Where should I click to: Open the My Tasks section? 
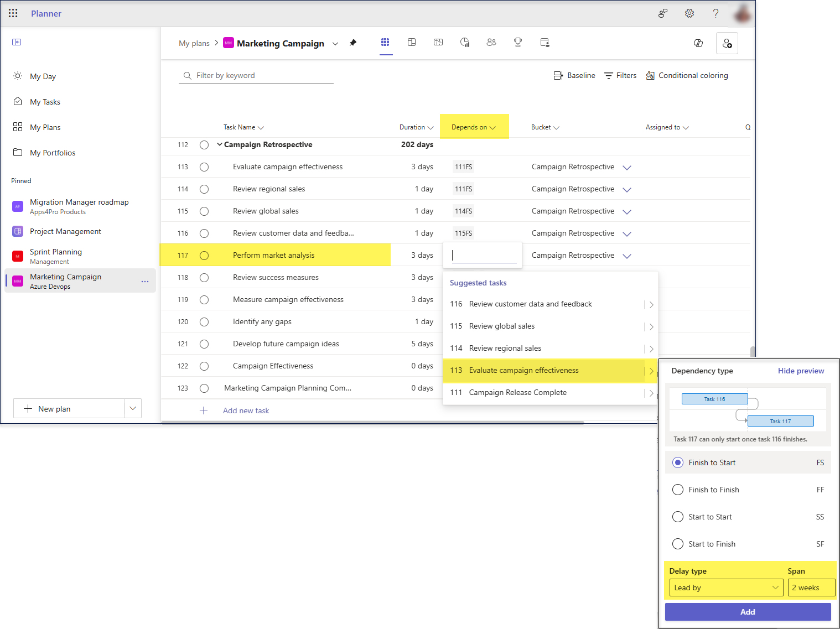point(44,101)
